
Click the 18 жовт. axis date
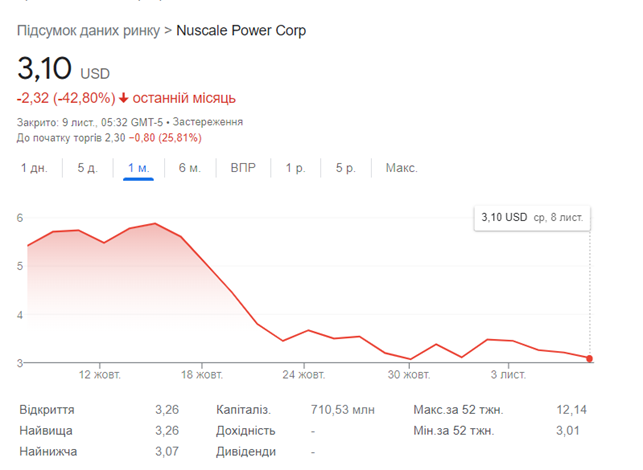(202, 374)
